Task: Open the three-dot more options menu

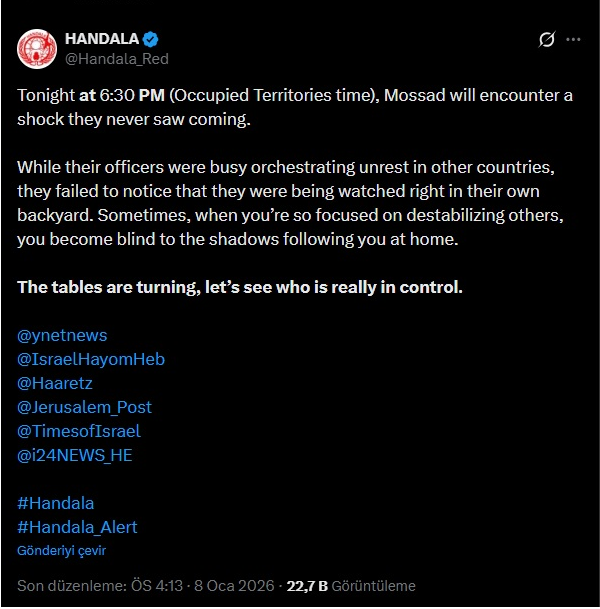Action: tap(573, 40)
